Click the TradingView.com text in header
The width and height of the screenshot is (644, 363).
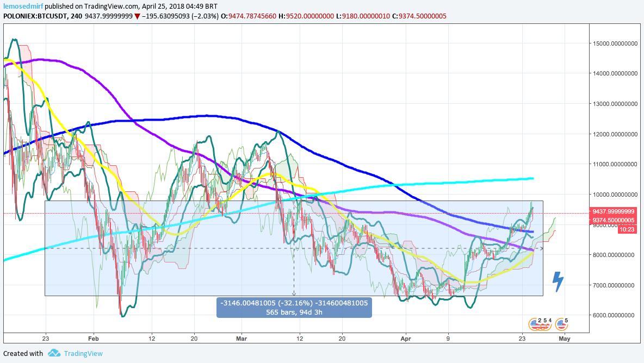click(x=112, y=7)
